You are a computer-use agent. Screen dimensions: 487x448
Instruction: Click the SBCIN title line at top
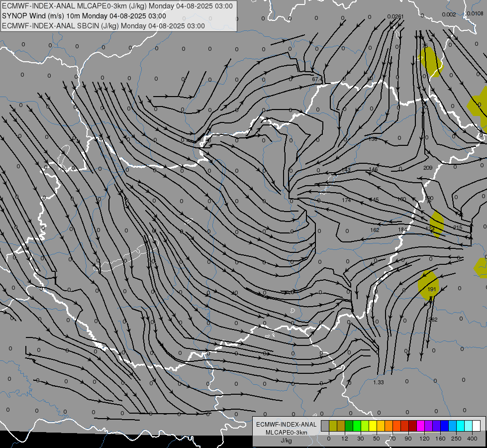pos(103,26)
